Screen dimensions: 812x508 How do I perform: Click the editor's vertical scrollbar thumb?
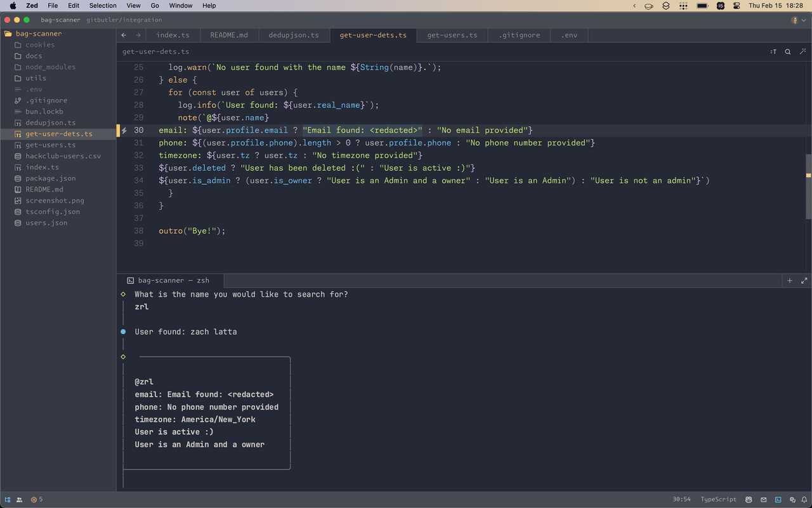808,185
